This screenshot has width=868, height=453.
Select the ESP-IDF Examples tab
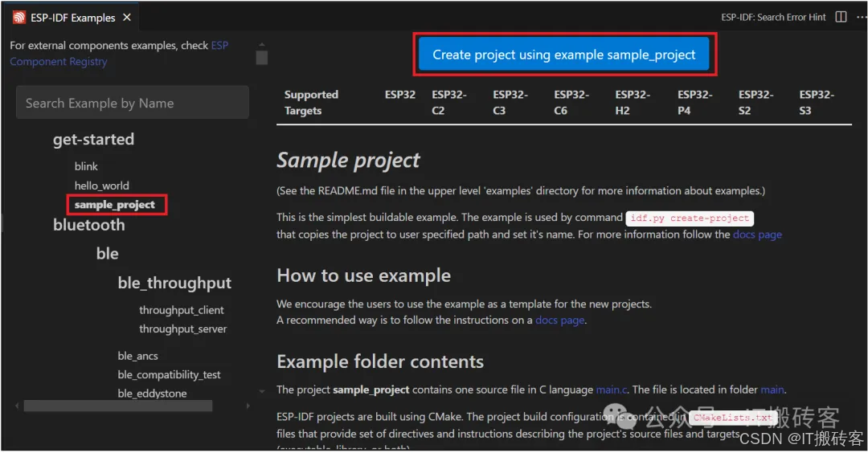click(72, 18)
